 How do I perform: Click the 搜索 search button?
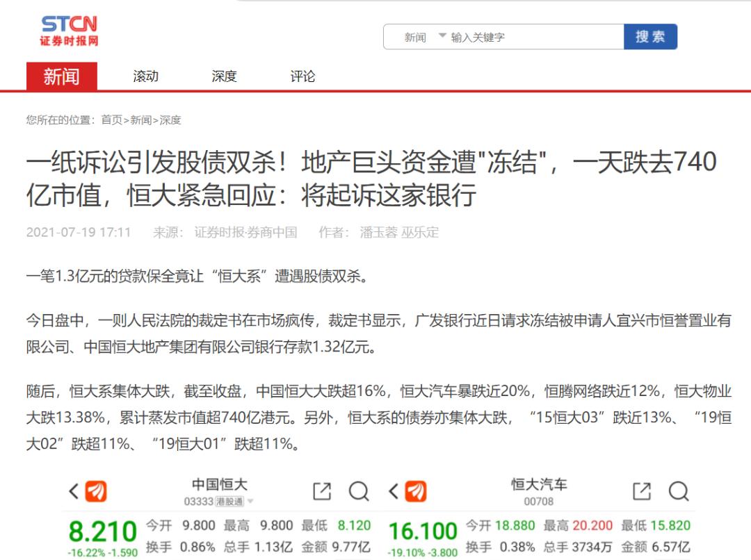point(651,35)
